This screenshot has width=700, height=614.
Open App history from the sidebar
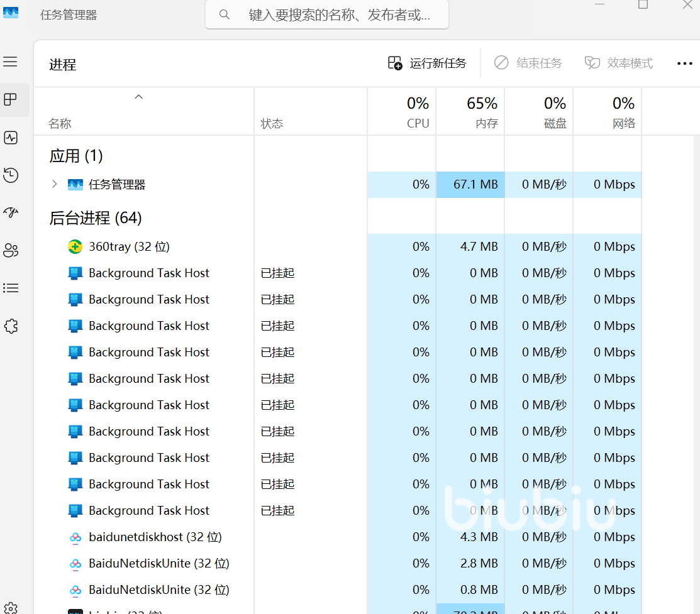[11, 175]
